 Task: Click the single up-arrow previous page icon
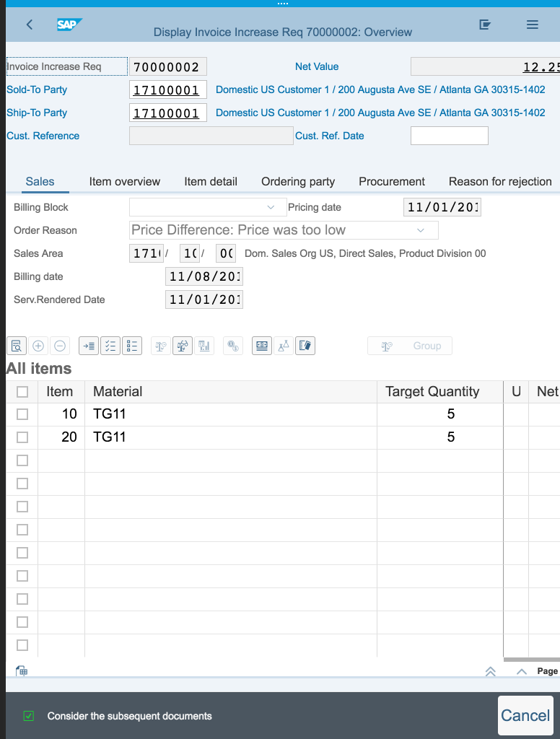[x=521, y=672]
